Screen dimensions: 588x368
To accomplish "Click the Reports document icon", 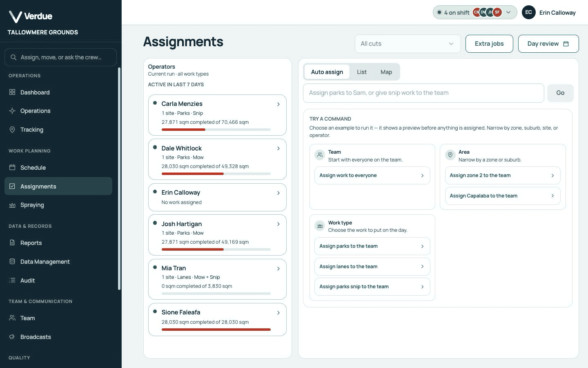I will click(x=12, y=243).
